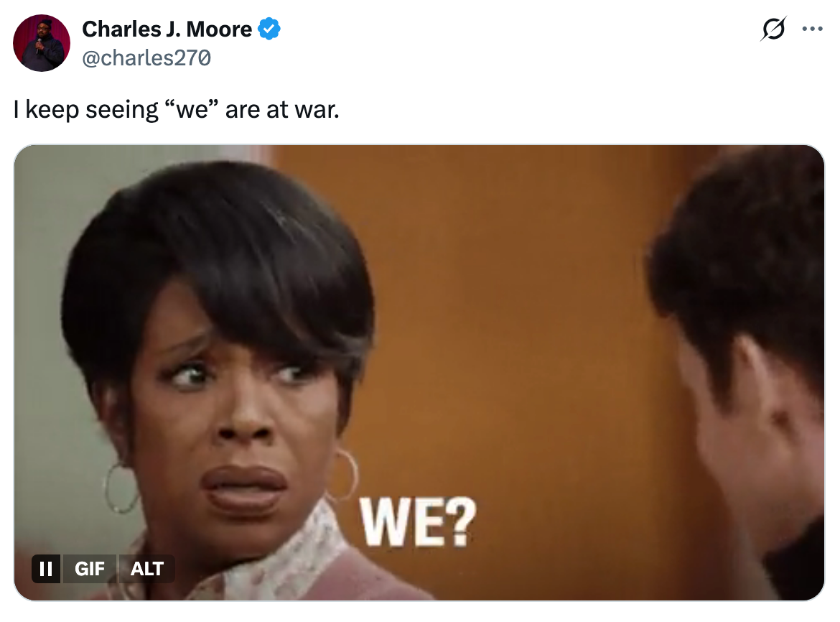Click the word "seeing" in the tweet
840x622 pixels.
(121, 111)
